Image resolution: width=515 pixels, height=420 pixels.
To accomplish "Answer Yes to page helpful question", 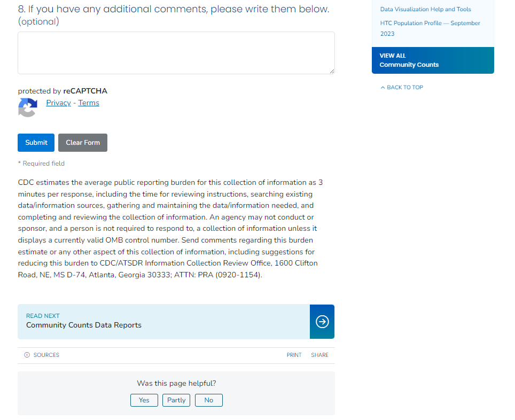I will 144,400.
